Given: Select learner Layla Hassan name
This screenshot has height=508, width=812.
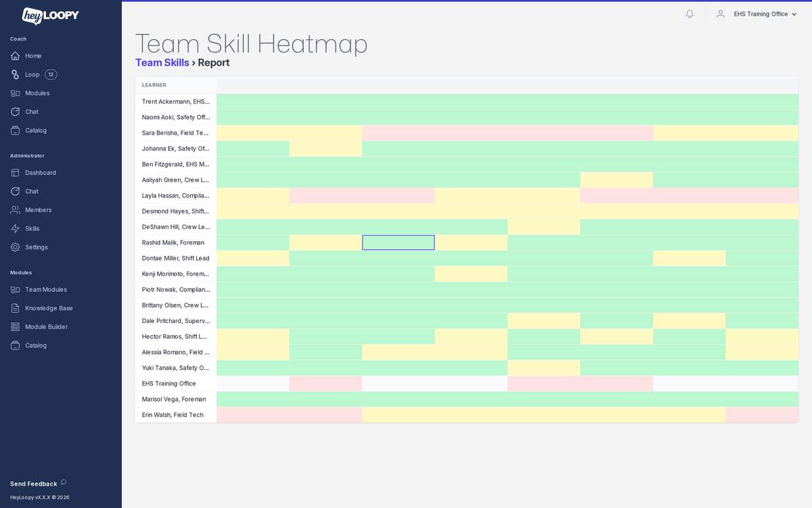Looking at the screenshot, I should pyautogui.click(x=176, y=195).
